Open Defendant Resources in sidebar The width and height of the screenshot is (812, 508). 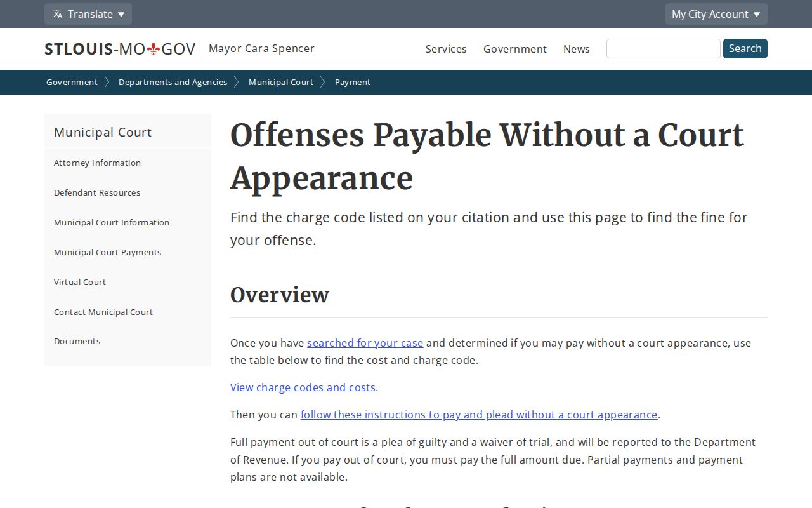pos(97,192)
